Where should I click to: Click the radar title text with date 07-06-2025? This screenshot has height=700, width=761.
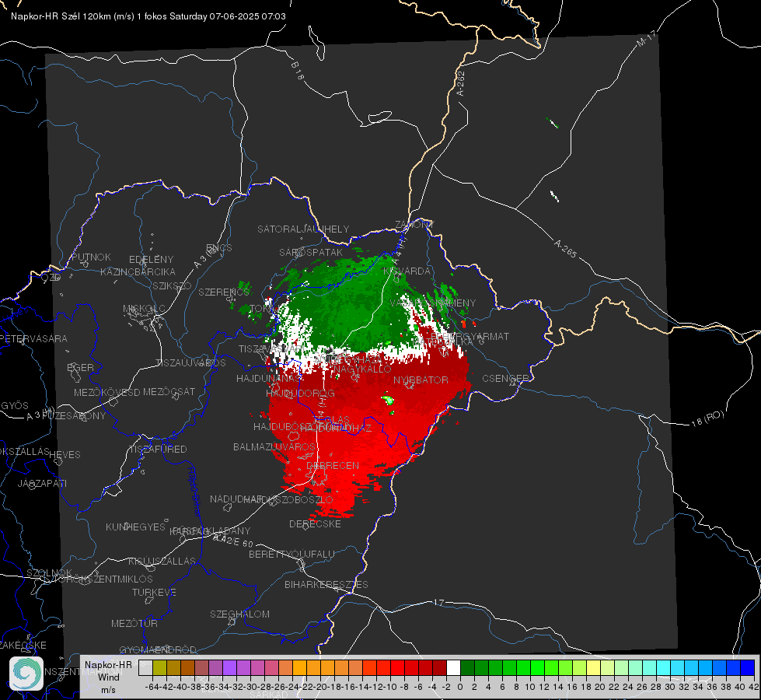coord(148,16)
